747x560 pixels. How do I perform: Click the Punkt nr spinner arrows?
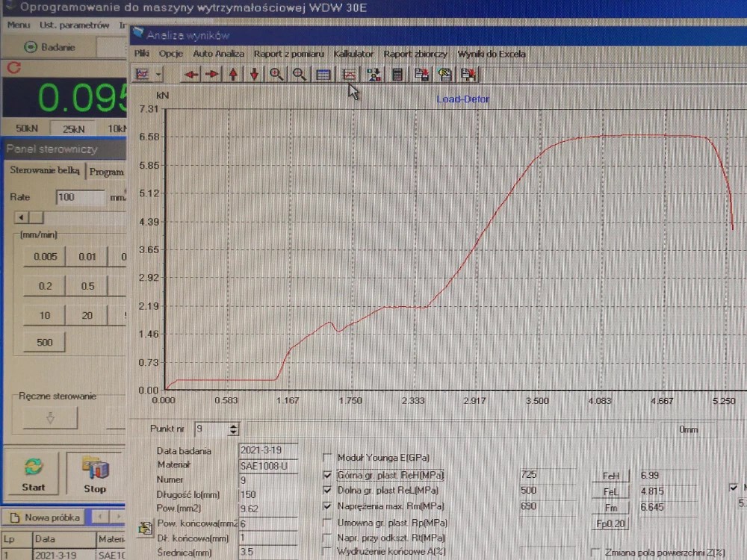coord(234,429)
